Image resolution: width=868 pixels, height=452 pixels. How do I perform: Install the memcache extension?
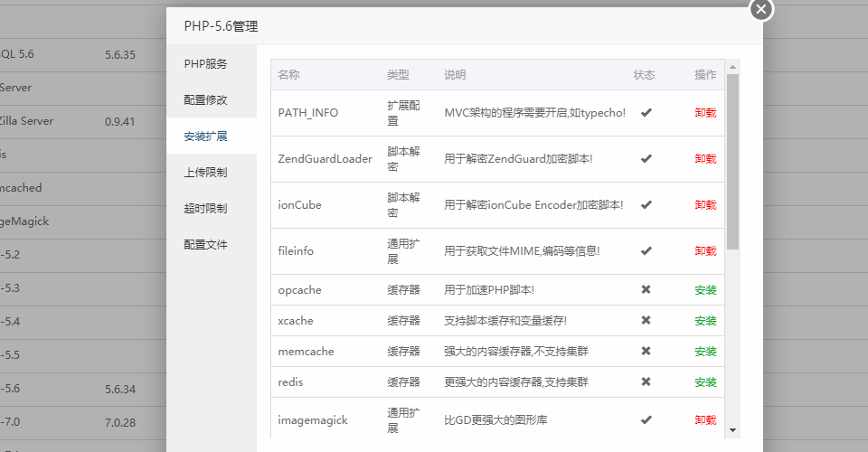(x=705, y=352)
